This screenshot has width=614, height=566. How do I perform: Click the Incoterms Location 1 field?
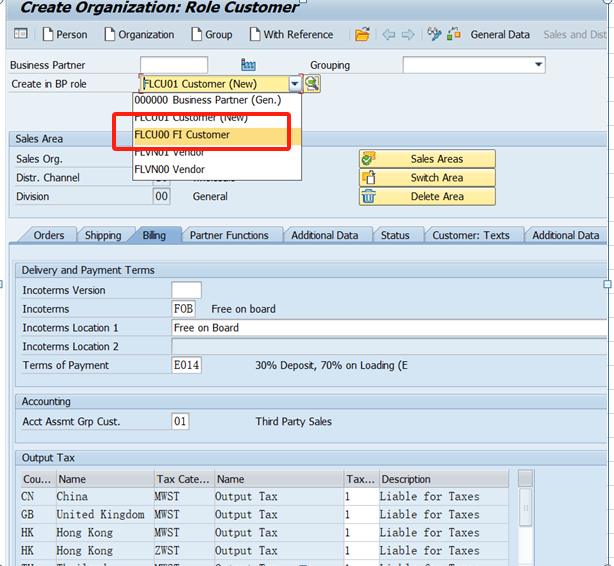[x=388, y=328]
